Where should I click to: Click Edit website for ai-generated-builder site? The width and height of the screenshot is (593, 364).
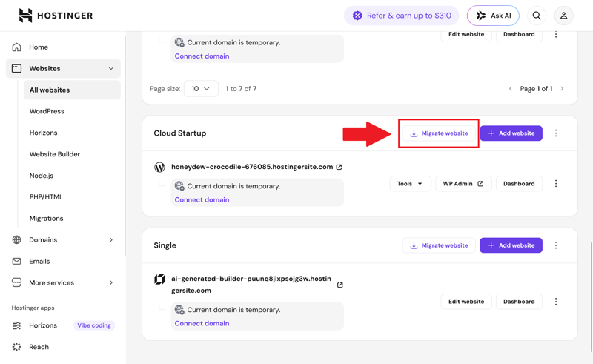(x=466, y=302)
